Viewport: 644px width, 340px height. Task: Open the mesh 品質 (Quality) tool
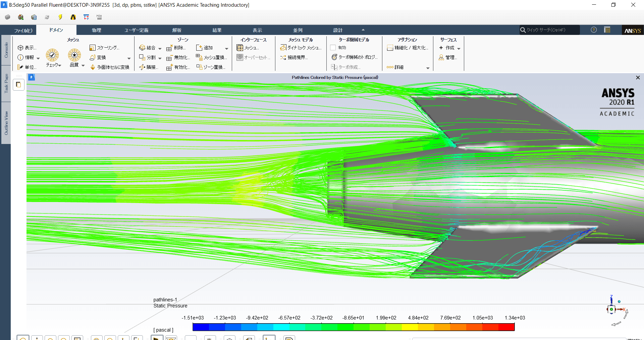coord(74,55)
